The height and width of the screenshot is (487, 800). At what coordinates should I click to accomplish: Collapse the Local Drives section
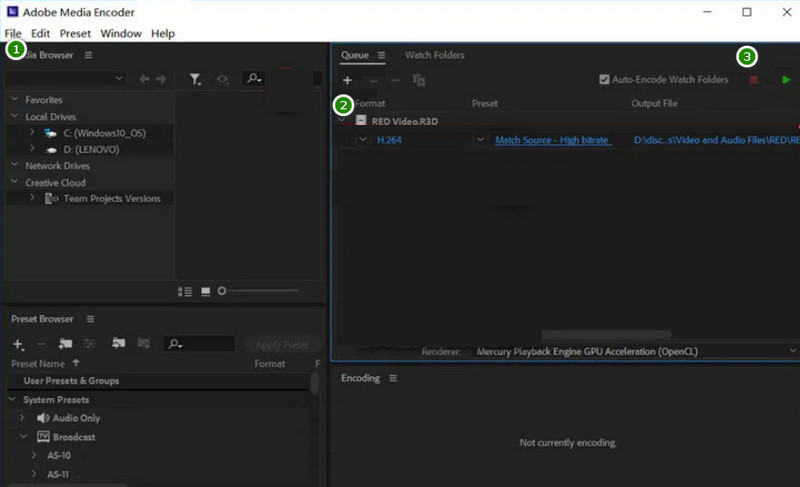tap(14, 116)
